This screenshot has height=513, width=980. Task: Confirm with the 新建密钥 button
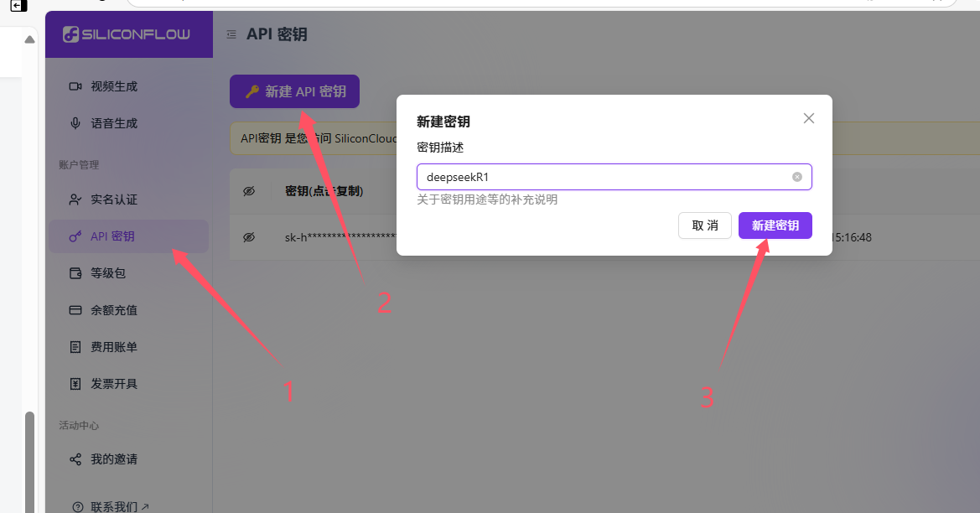775,225
